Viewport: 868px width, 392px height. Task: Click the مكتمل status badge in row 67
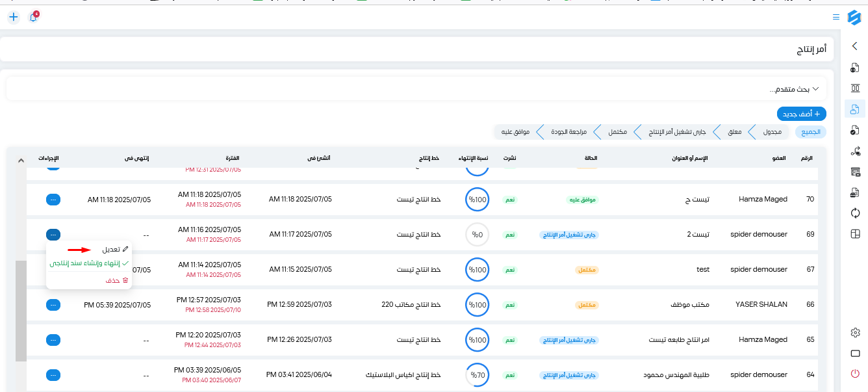(587, 269)
